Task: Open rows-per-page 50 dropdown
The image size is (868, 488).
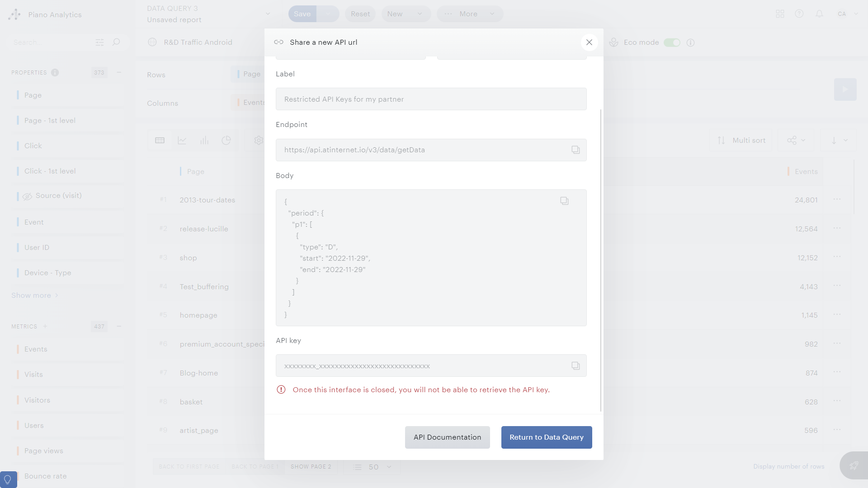Action: pos(373,467)
